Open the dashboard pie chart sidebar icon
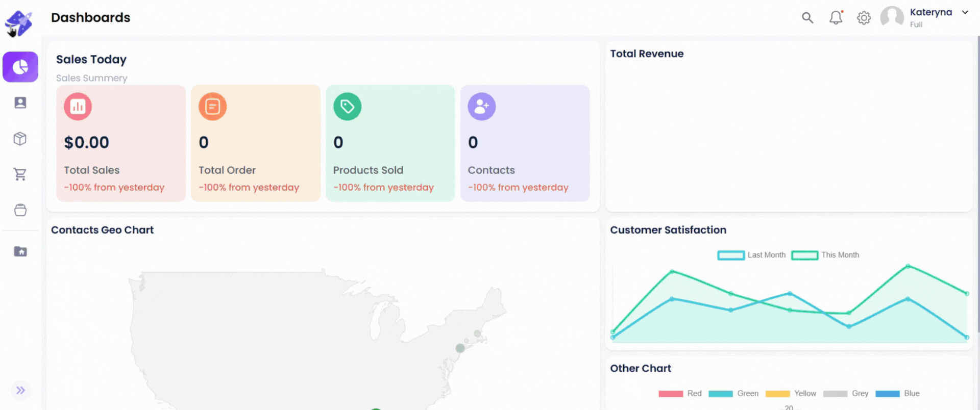980x410 pixels. click(20, 67)
